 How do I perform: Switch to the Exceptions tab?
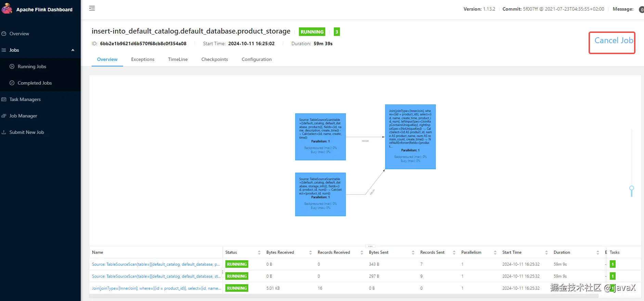pyautogui.click(x=143, y=59)
